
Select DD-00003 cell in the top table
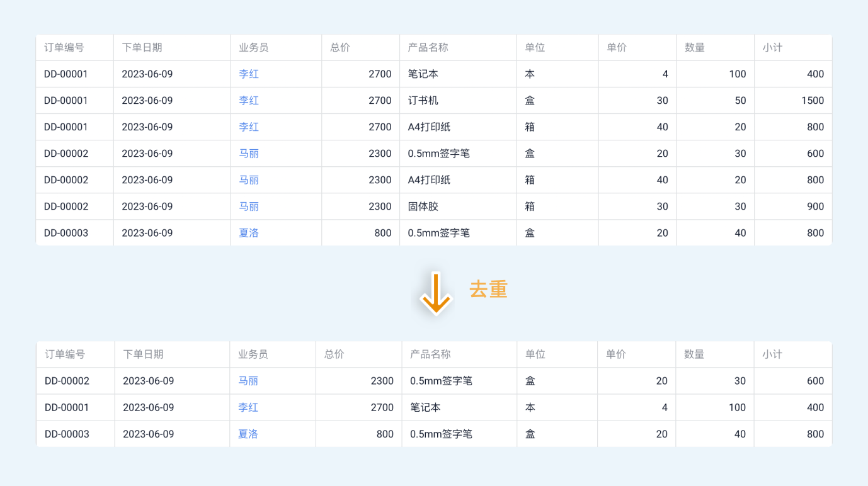[x=66, y=233]
